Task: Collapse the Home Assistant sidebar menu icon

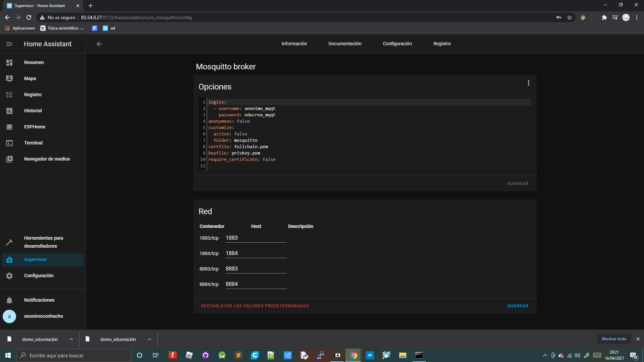Action: 9,44
